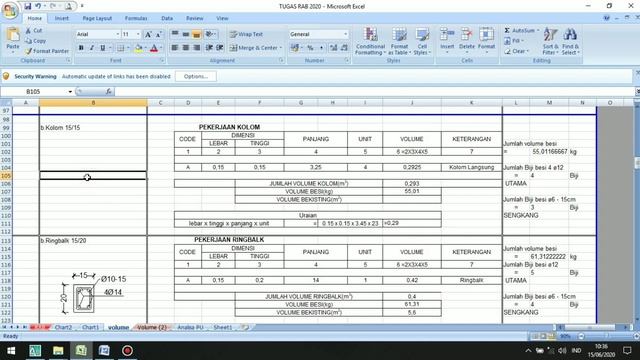Switch to Page Layout view in status bar

coord(543,336)
